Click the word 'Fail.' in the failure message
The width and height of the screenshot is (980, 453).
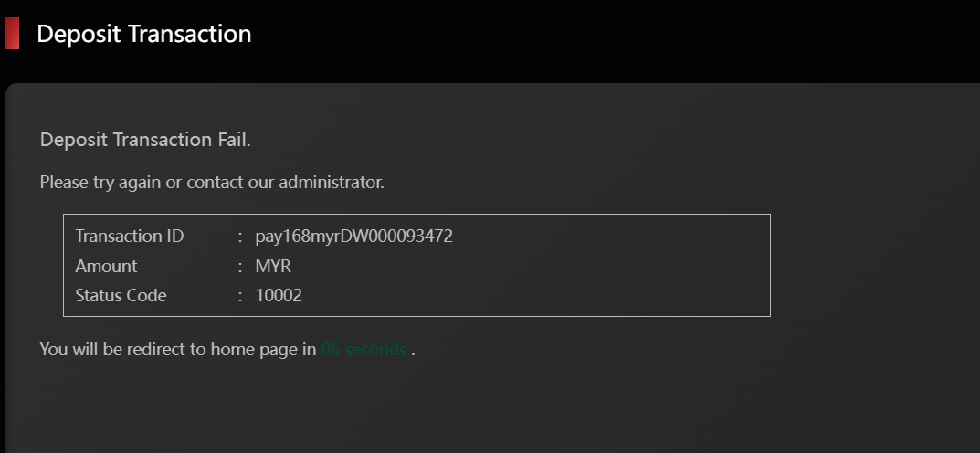point(233,140)
